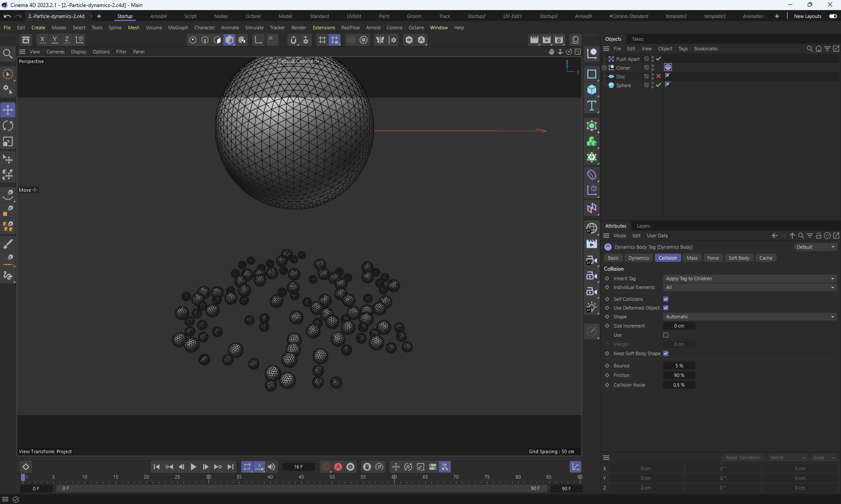Select the Scale tool in left toolbar

point(8,142)
